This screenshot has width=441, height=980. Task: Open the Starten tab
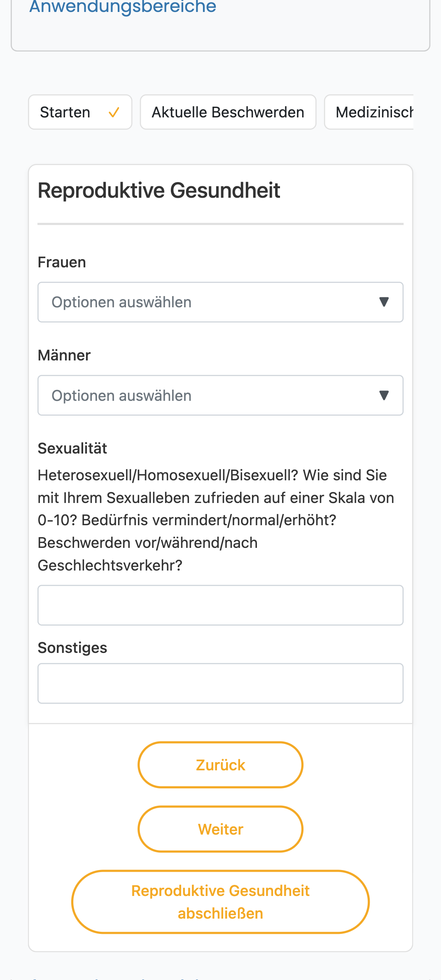80,112
